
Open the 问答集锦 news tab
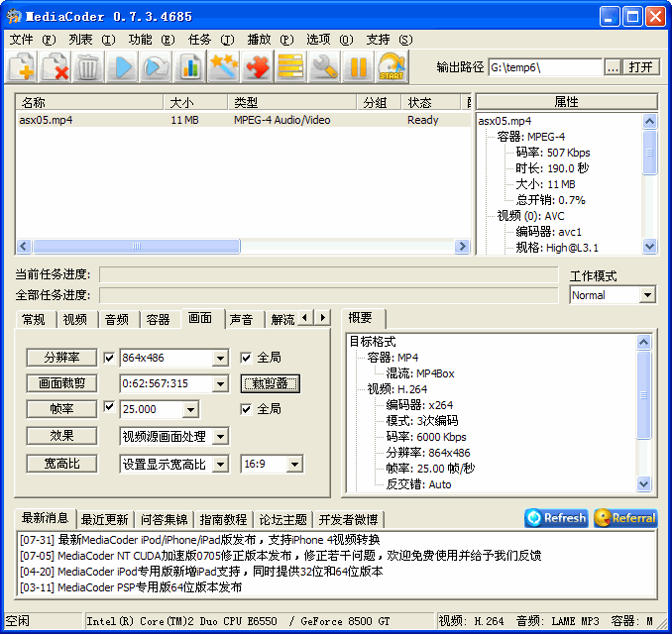(x=165, y=520)
